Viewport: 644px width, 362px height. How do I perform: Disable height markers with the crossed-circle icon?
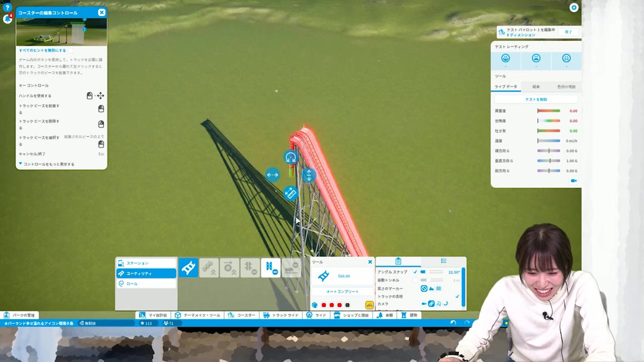(x=424, y=288)
